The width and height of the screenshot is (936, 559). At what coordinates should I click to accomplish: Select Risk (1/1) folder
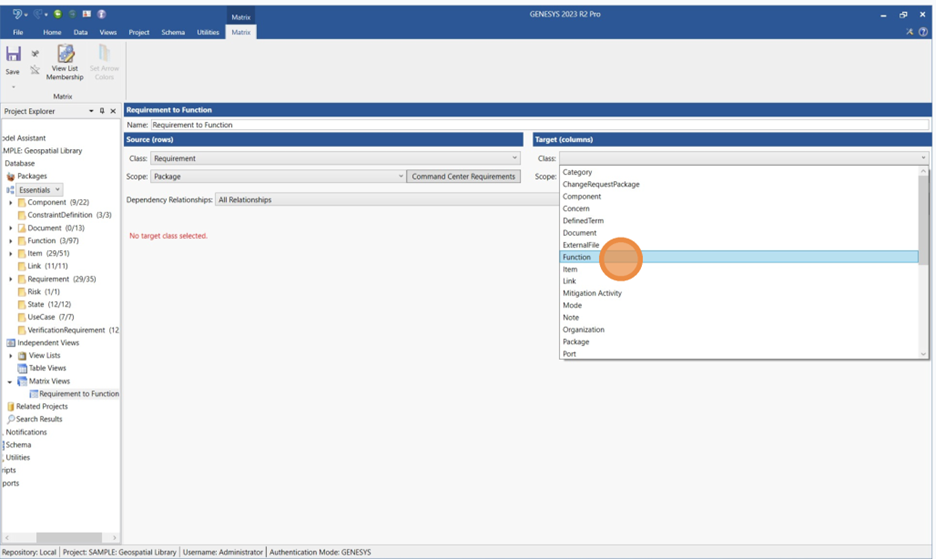point(44,292)
